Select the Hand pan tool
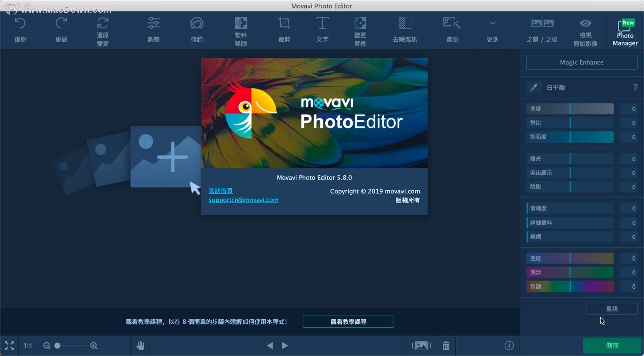Screen dimensions: 644x356 click(140, 346)
